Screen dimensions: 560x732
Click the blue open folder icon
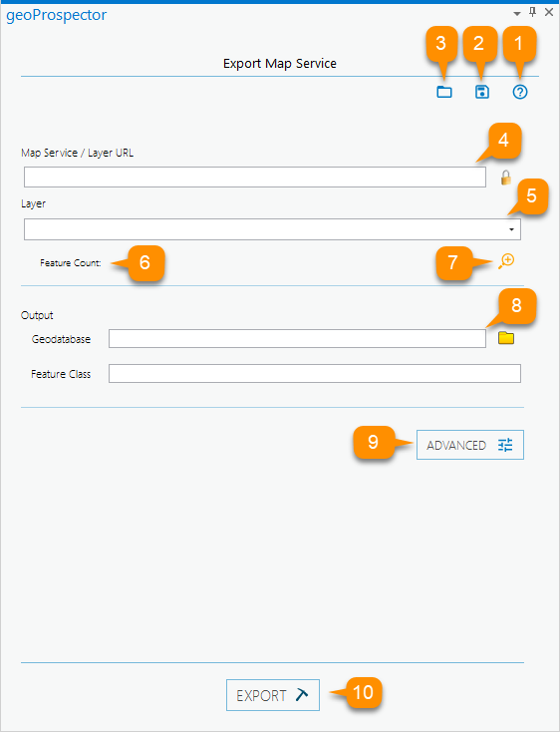(444, 92)
